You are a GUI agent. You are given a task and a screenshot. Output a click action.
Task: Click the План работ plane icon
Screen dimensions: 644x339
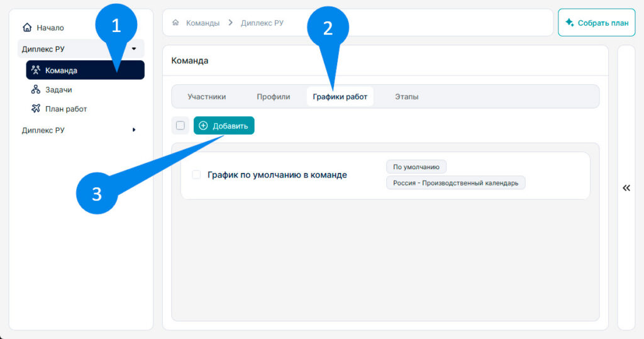(x=36, y=108)
